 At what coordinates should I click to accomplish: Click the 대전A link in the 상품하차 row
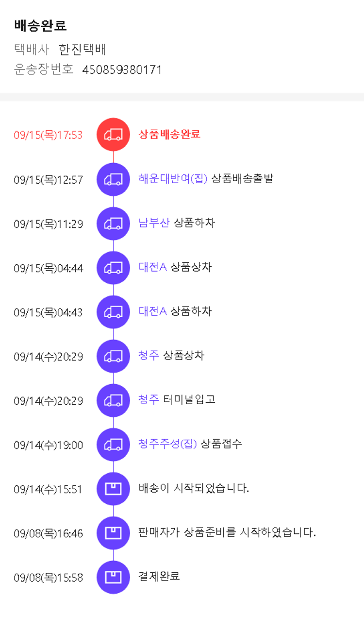tap(152, 311)
